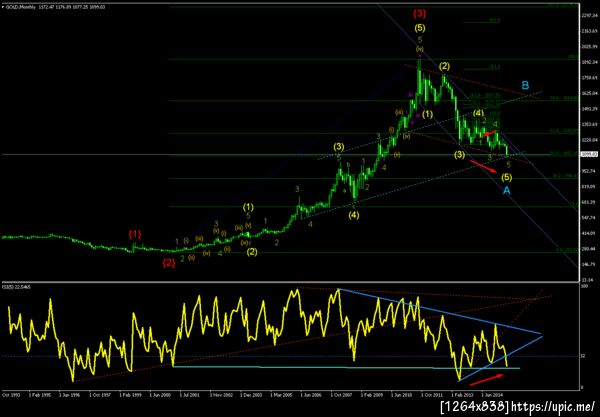Click the 1 Dec 2003 date label
600x417 pixels.
point(251,394)
